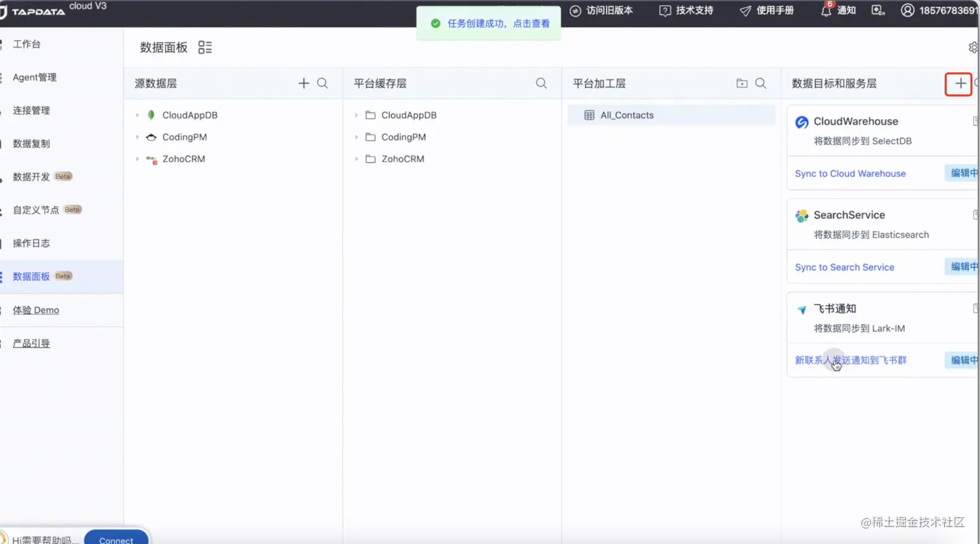
Task: Open the language switch icon in top bar
Action: (878, 10)
